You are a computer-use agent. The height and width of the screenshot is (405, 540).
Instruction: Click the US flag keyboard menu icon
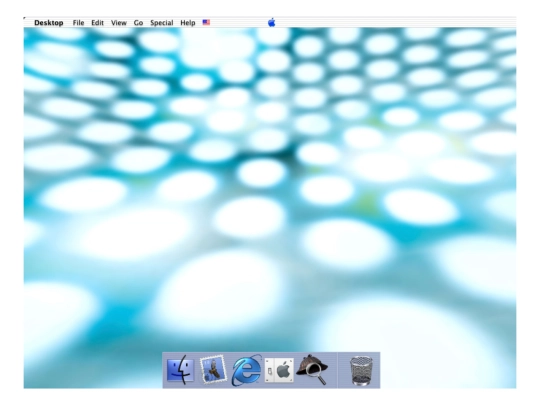[206, 22]
